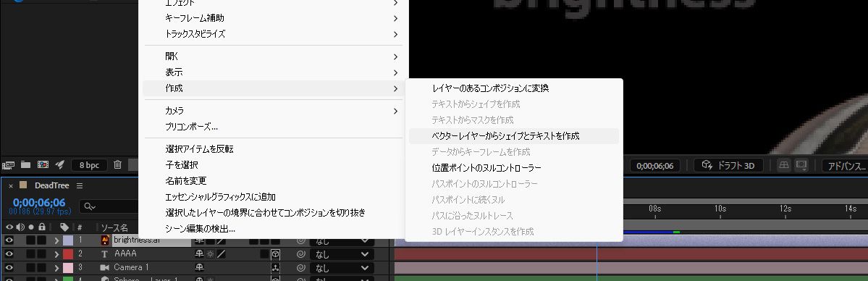Select 位置ポイントのヌルコントローラー

(x=486, y=167)
